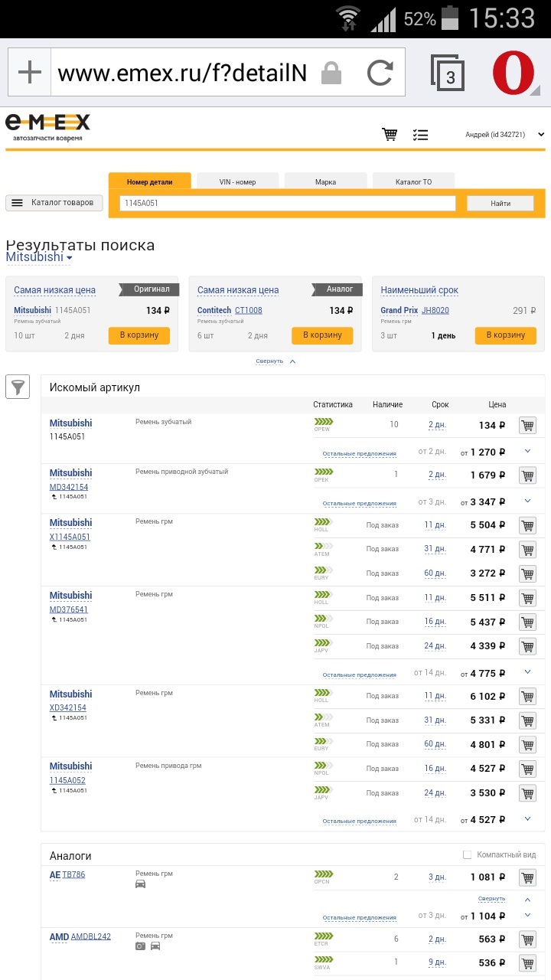Reload the page with the refresh icon
The width and height of the screenshot is (551, 980).
[x=380, y=73]
